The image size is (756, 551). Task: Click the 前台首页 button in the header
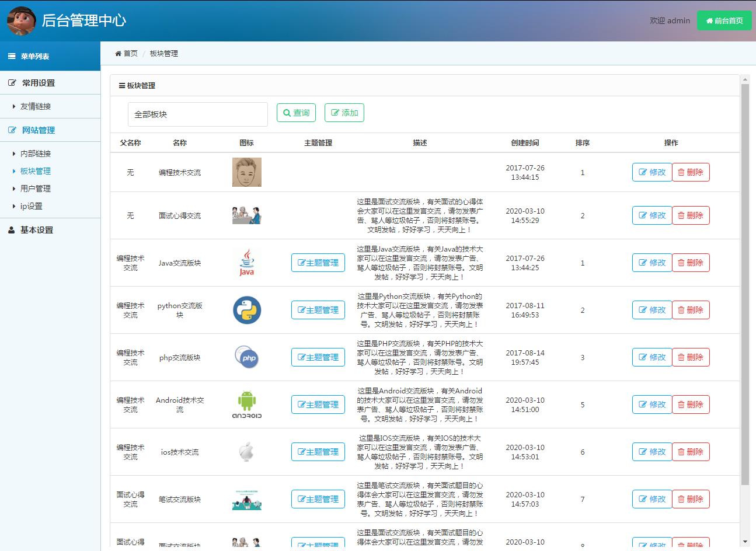[724, 20]
